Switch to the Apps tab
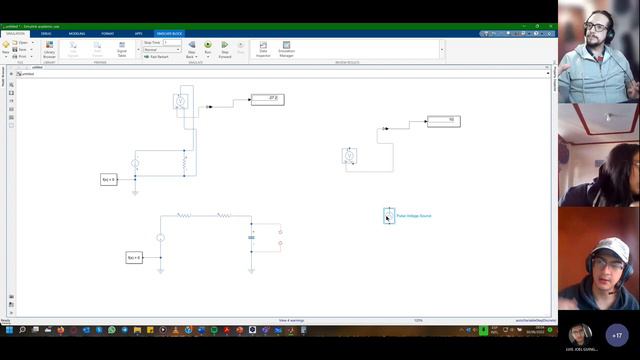Image resolution: width=640 pixels, height=360 pixels. click(138, 33)
